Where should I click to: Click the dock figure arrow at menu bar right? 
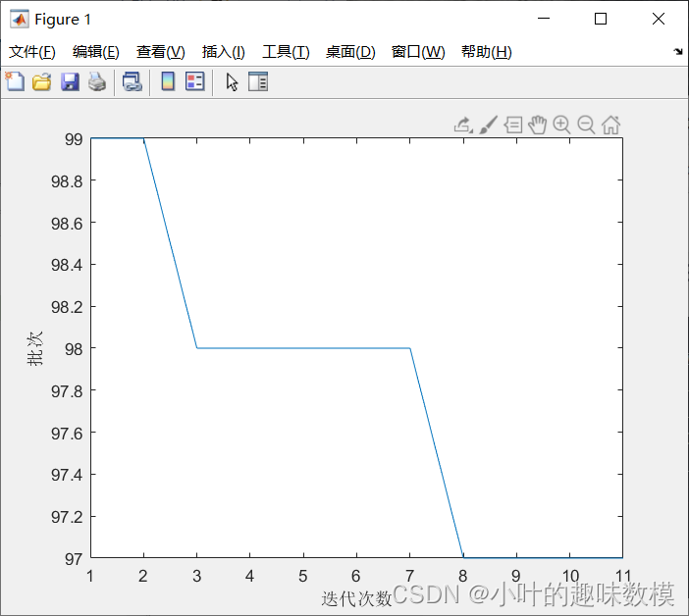coord(678,52)
